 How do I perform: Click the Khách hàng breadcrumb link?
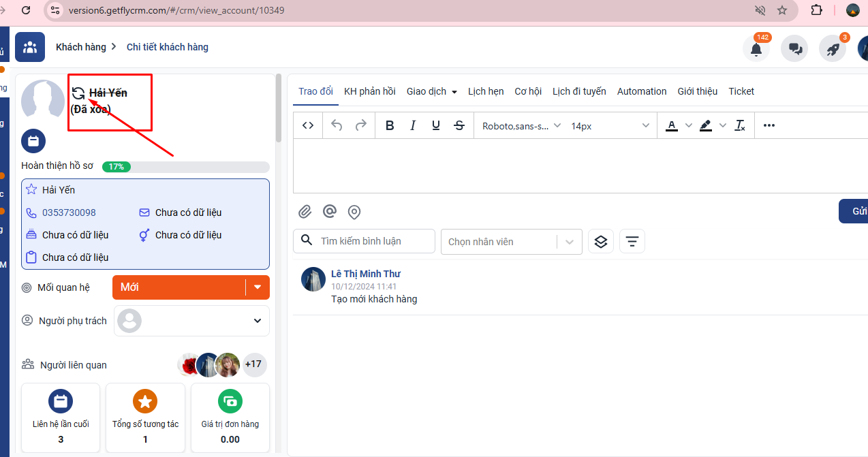(x=80, y=47)
